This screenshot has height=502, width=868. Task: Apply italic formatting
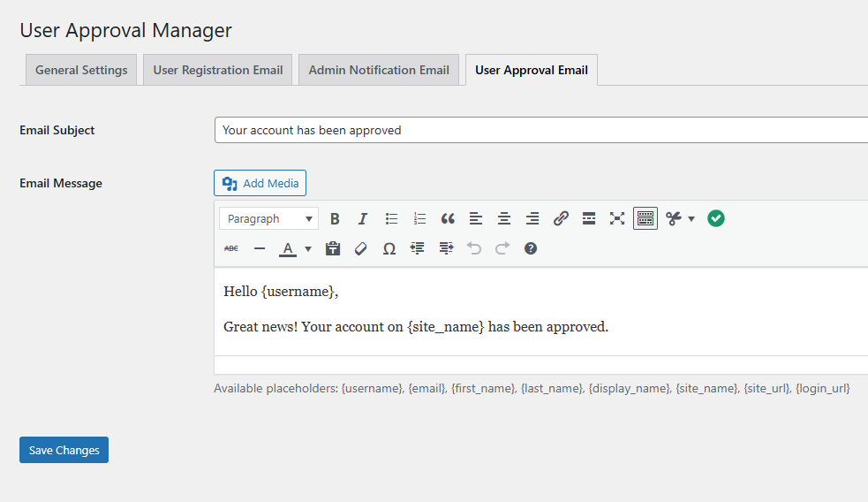tap(363, 218)
